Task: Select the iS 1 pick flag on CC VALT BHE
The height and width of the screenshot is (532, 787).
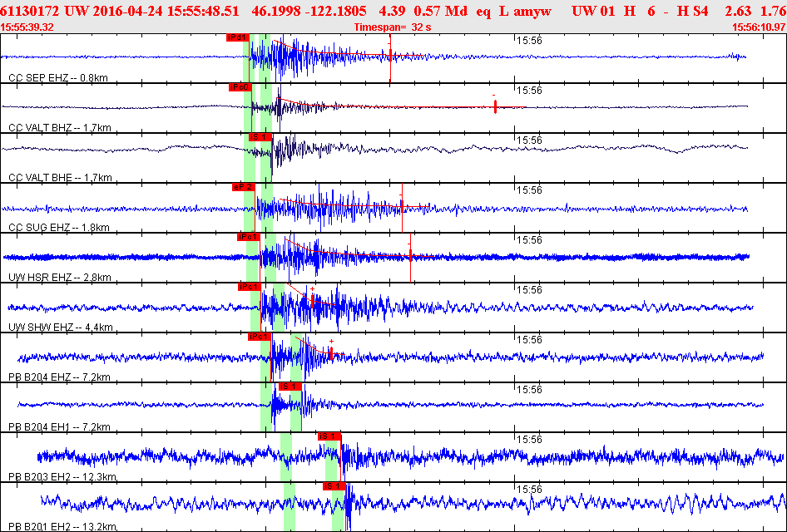Action: coord(260,137)
